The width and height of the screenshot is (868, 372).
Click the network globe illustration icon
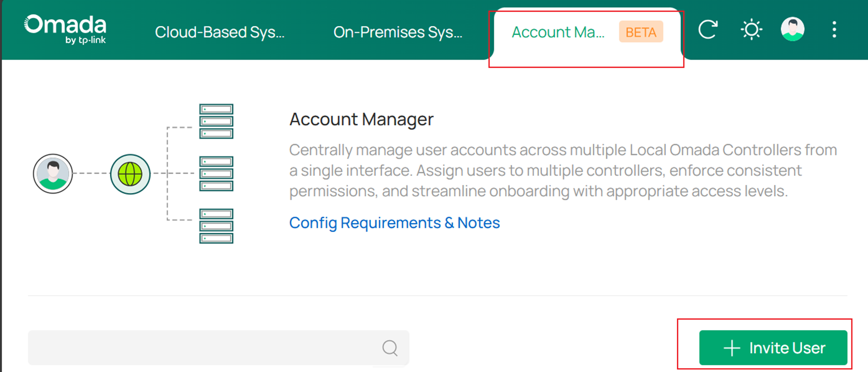point(130,174)
